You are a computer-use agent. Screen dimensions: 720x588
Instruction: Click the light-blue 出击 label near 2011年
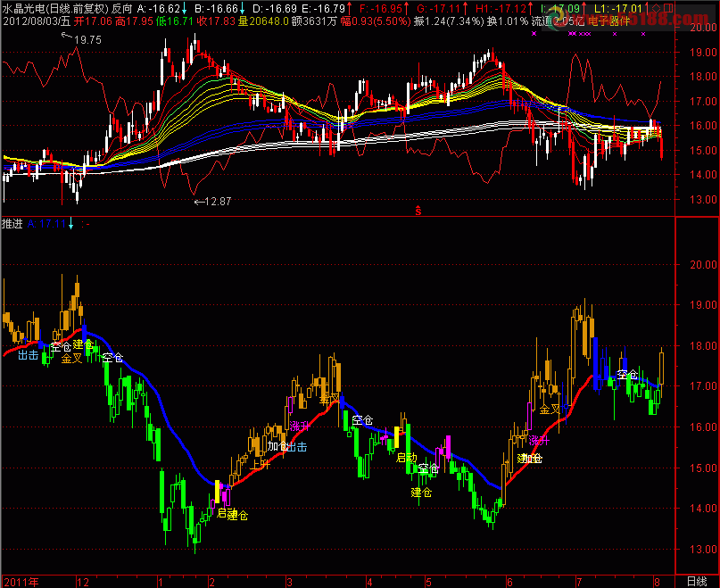(x=28, y=354)
